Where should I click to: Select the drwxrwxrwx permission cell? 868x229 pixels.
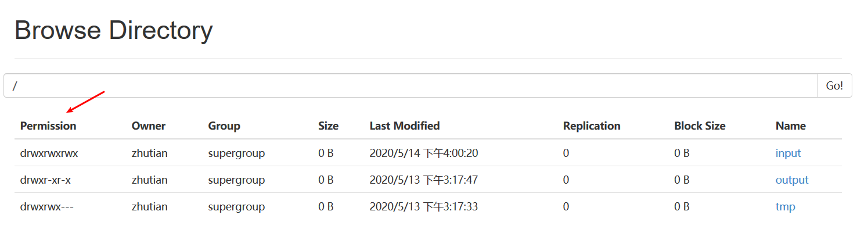[49, 153]
